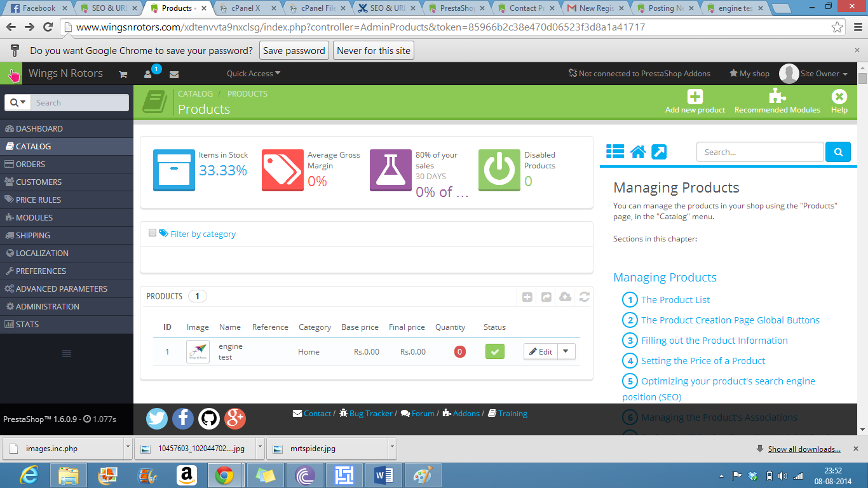Open PrestaShop Google Plus page
The width and height of the screenshot is (868, 488).
tap(235, 418)
